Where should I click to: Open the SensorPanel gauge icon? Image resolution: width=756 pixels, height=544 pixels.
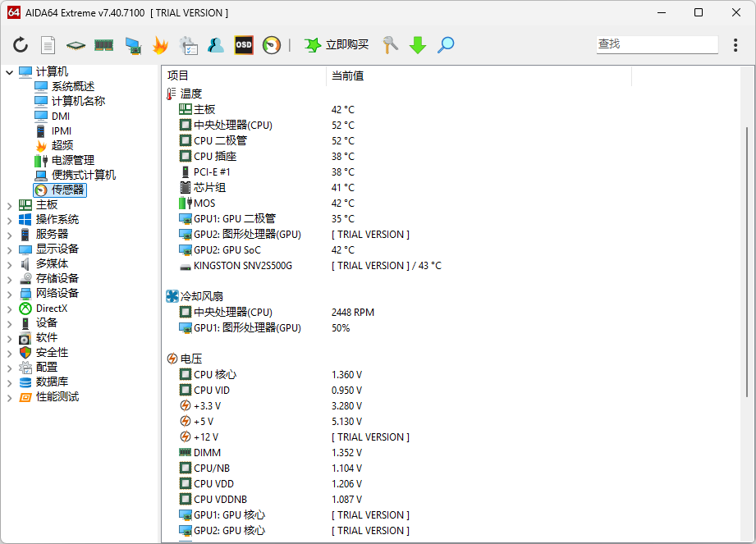click(x=271, y=45)
